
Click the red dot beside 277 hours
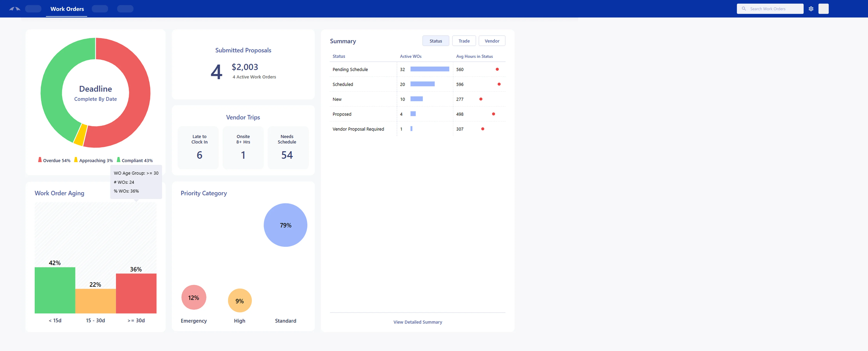click(x=481, y=99)
